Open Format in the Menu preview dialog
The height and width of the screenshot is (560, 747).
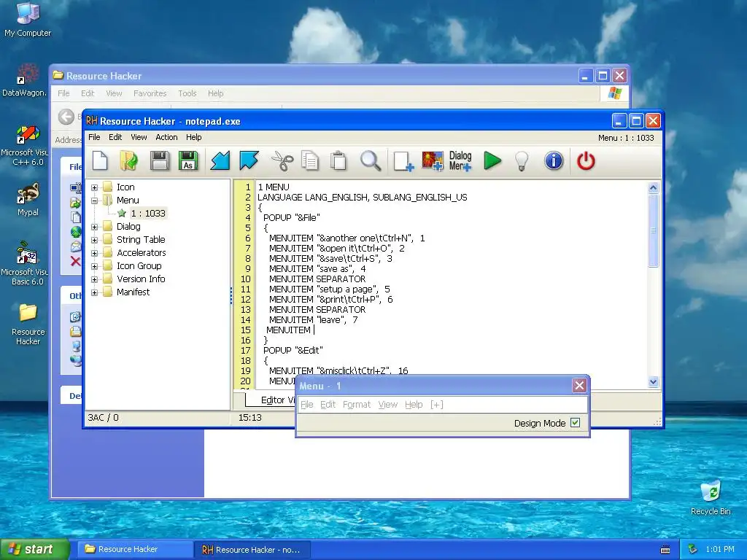point(356,404)
